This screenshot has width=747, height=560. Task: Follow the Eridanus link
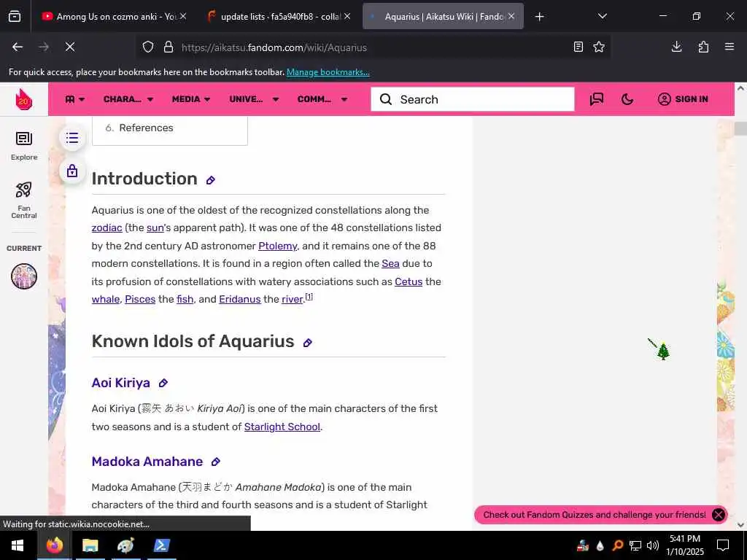tap(239, 300)
